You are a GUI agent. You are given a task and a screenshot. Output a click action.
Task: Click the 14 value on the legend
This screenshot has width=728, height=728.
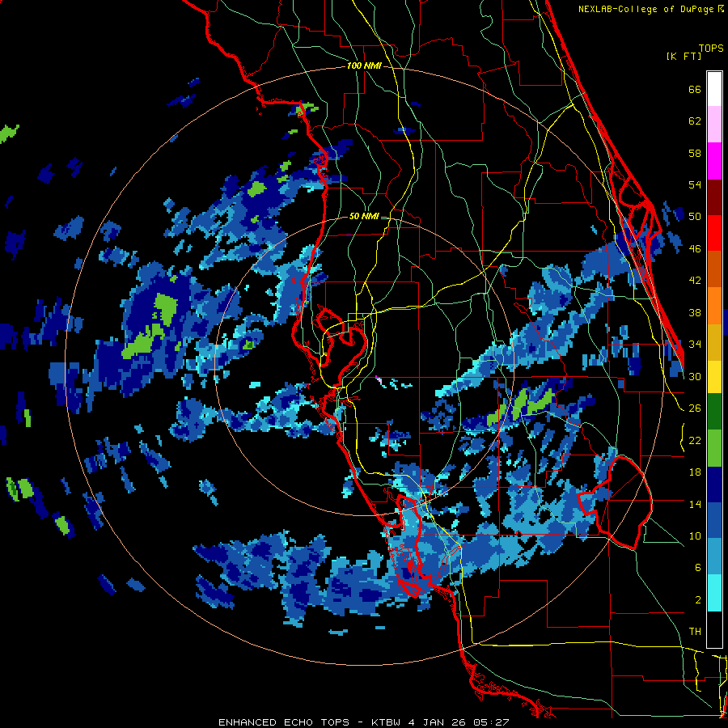(x=695, y=504)
